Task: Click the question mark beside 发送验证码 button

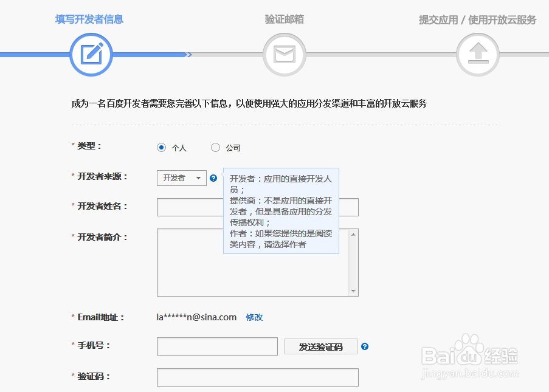Action: [364, 346]
